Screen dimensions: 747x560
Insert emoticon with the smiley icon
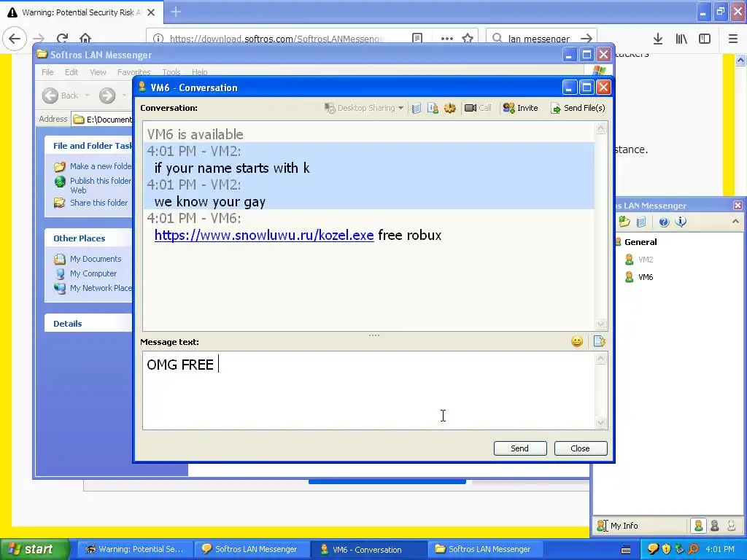pos(577,341)
